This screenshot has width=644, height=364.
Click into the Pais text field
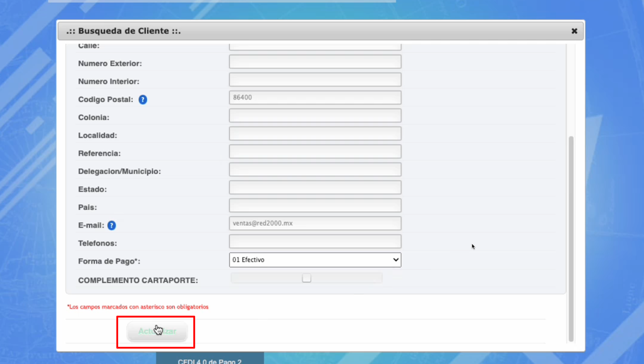tap(315, 206)
